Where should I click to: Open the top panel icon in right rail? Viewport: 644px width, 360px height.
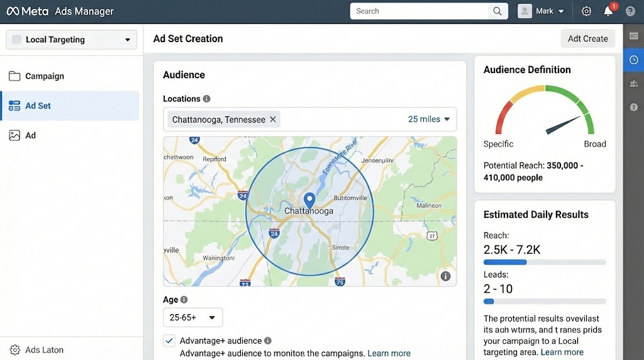coord(633,36)
